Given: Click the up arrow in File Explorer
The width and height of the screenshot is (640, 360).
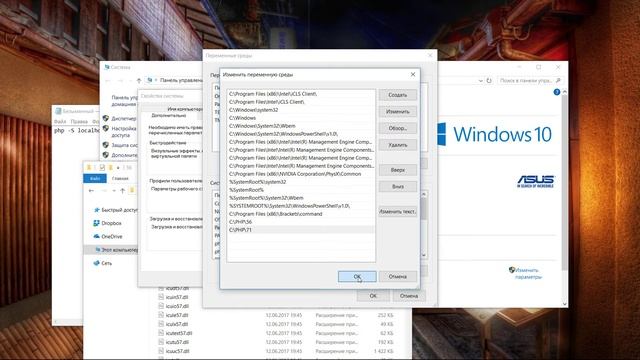Looking at the screenshot, I should tap(122, 191).
